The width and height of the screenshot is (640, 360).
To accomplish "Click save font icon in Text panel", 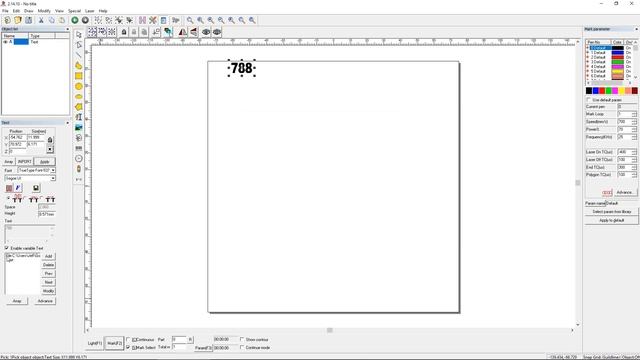I will [36, 188].
